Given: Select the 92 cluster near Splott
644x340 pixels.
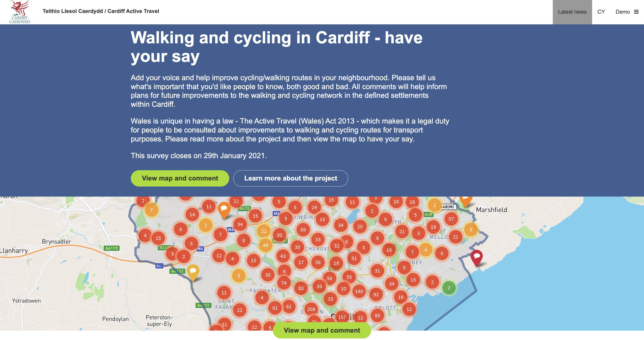Looking at the screenshot, I should (x=376, y=294).
